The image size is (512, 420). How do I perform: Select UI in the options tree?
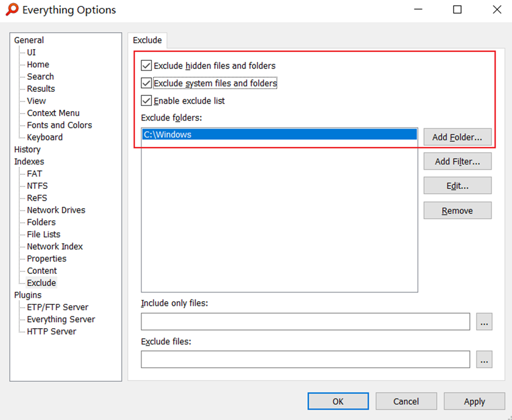click(31, 52)
